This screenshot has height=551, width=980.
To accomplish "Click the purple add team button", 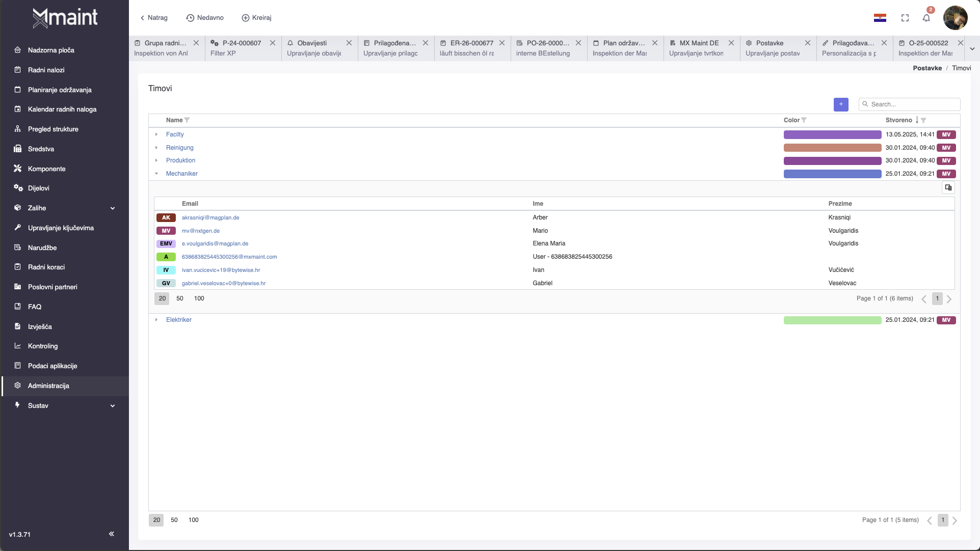I will (x=841, y=104).
